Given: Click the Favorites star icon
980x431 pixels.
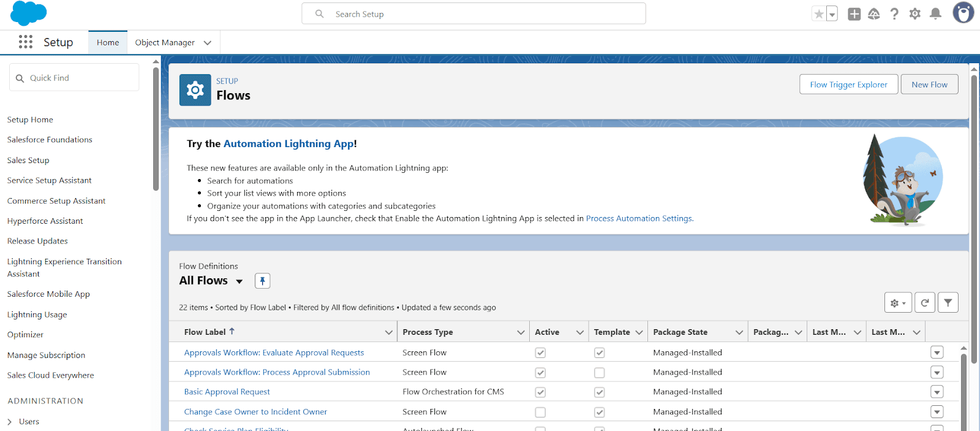Looking at the screenshot, I should point(819,13).
